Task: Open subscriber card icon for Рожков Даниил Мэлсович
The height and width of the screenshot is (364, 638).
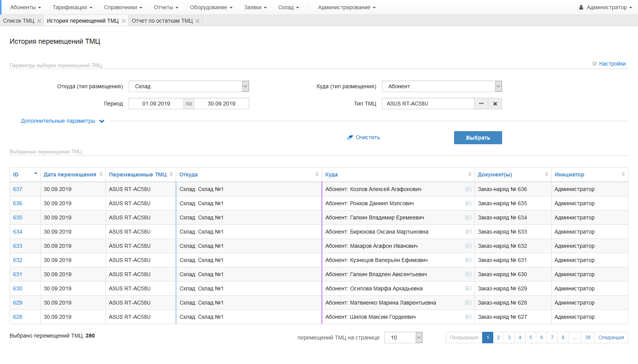Action: 468,203
